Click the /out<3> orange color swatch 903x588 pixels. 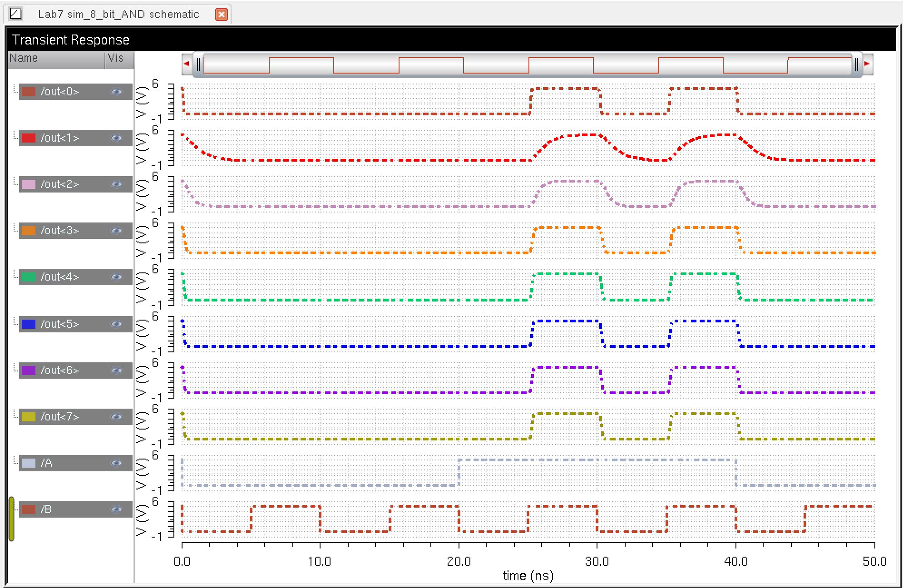point(29,231)
